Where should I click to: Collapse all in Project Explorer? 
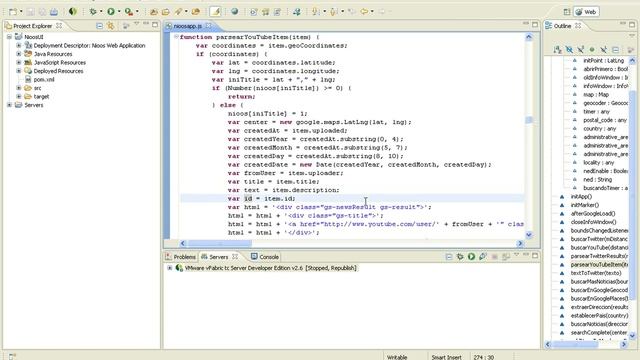click(x=100, y=26)
